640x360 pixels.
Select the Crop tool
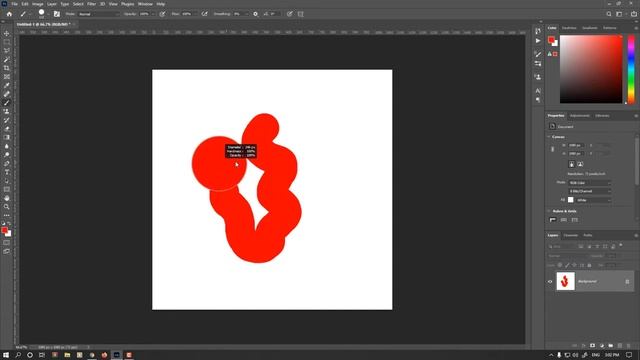pos(7,68)
